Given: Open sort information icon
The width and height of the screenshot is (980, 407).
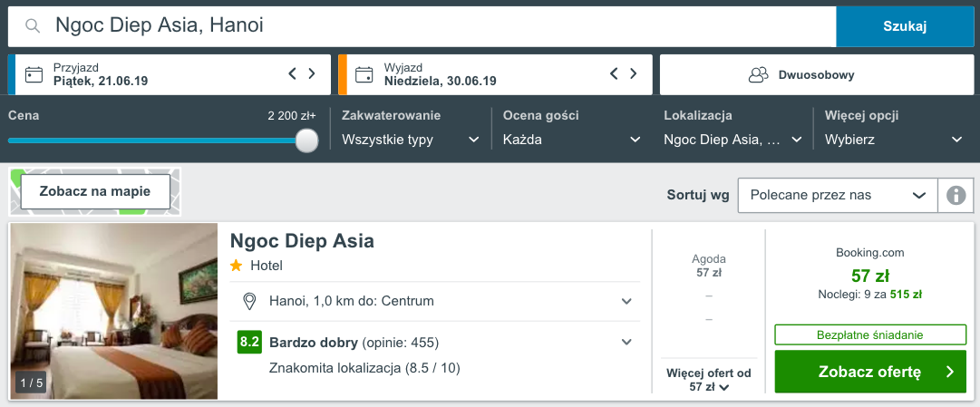Looking at the screenshot, I should point(956,196).
